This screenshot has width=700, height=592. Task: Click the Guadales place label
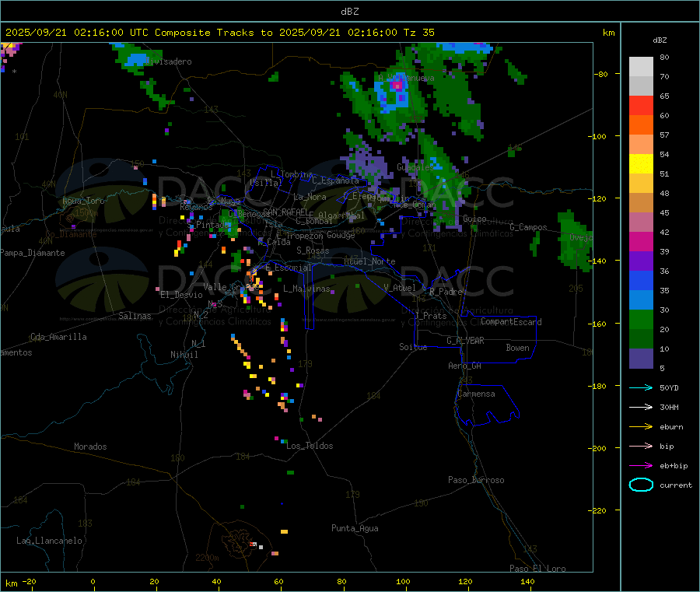click(x=415, y=167)
